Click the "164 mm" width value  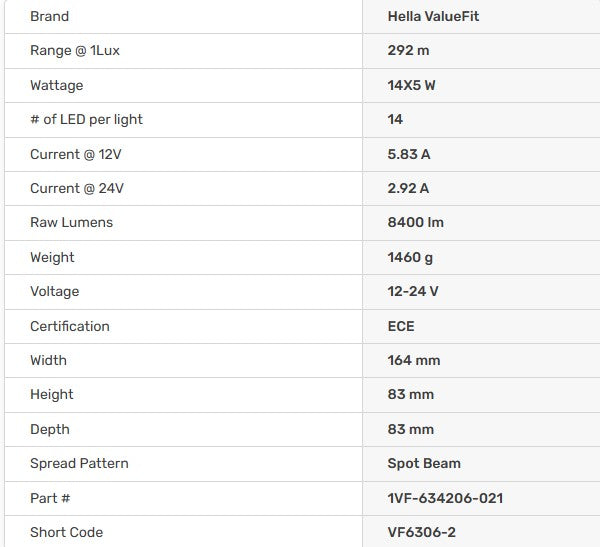tap(414, 360)
